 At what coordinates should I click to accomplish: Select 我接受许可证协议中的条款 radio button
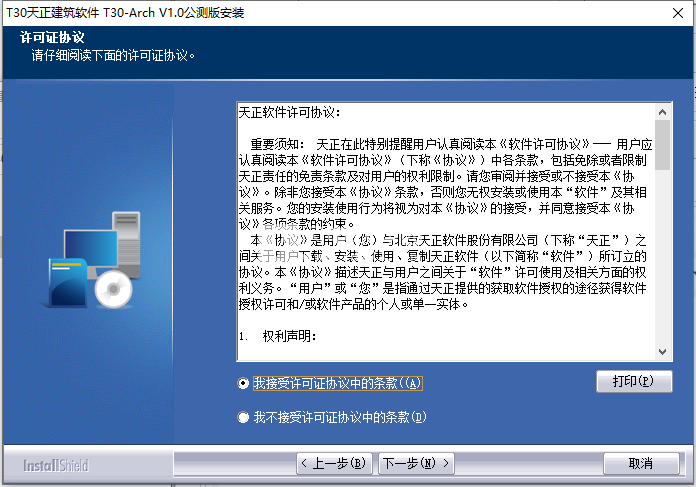[x=243, y=383]
